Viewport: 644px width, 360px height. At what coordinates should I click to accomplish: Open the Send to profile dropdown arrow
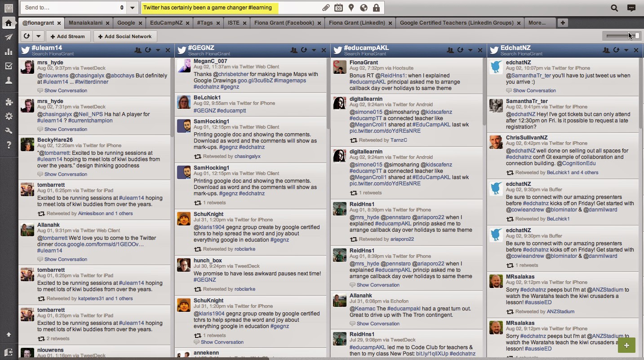[x=132, y=8]
